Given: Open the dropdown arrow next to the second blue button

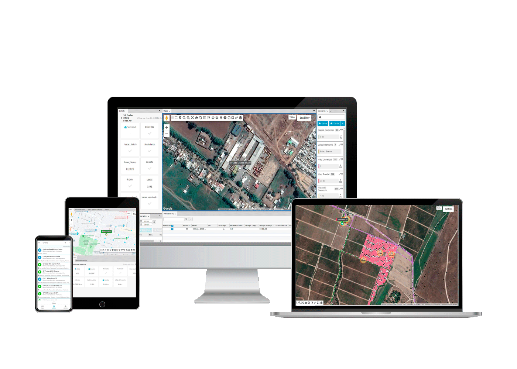Looking at the screenshot, I should click(343, 123).
